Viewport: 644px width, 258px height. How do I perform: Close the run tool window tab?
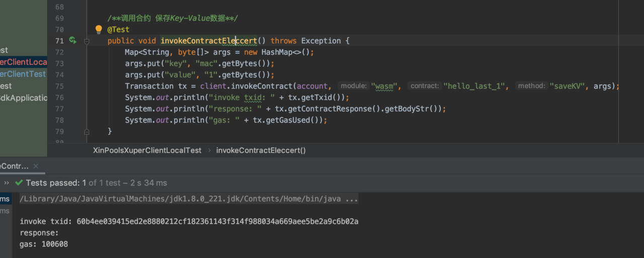pos(36,166)
